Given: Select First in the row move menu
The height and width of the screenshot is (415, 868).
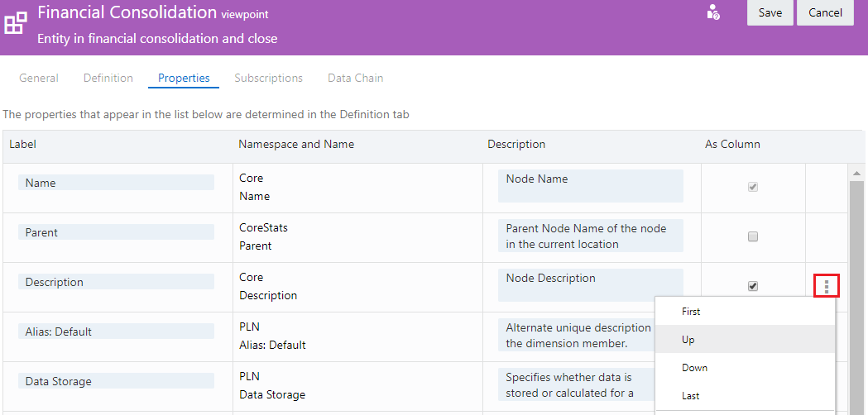Looking at the screenshot, I should point(691,312).
